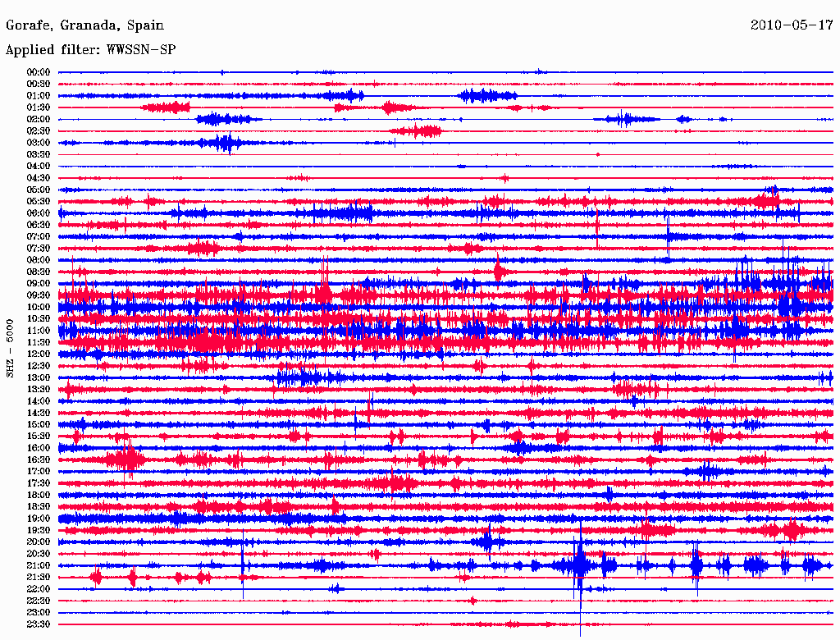
Task: Select the 01:00 time label
Action: (38, 96)
